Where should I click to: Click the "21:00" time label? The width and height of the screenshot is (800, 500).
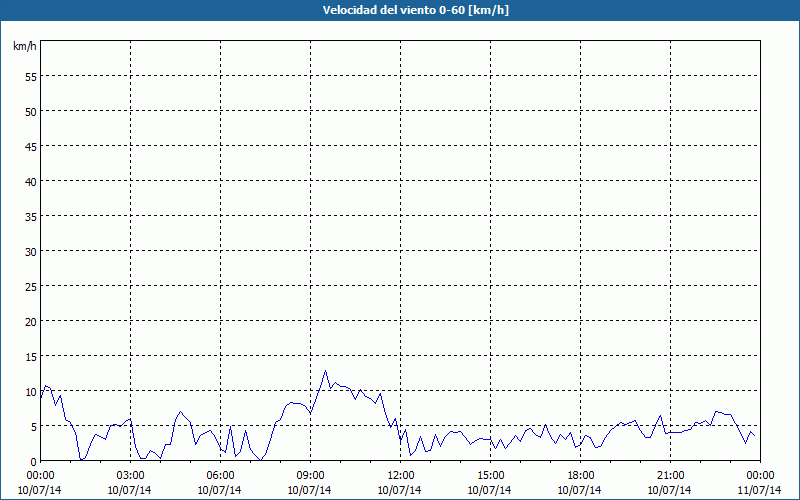(x=670, y=476)
